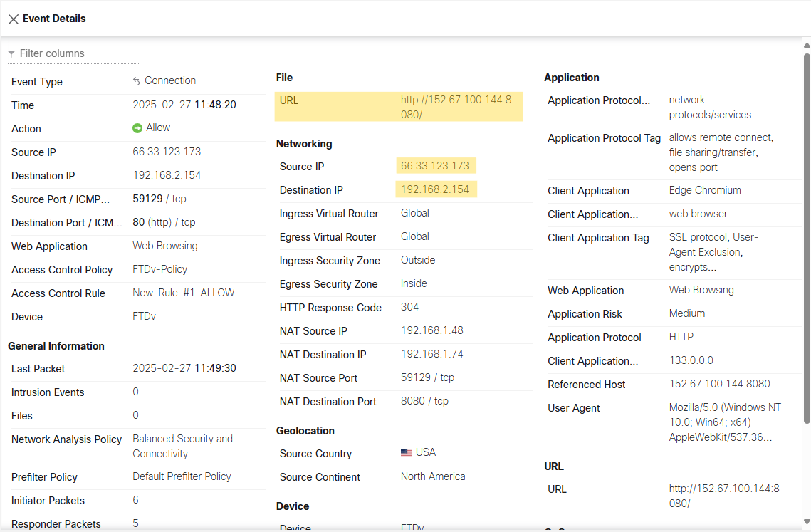Close the Event Details panel
The height and width of the screenshot is (532, 811).
tap(13, 19)
